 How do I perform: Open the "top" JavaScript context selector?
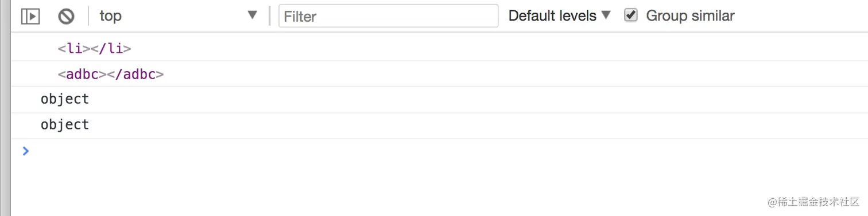(179, 15)
